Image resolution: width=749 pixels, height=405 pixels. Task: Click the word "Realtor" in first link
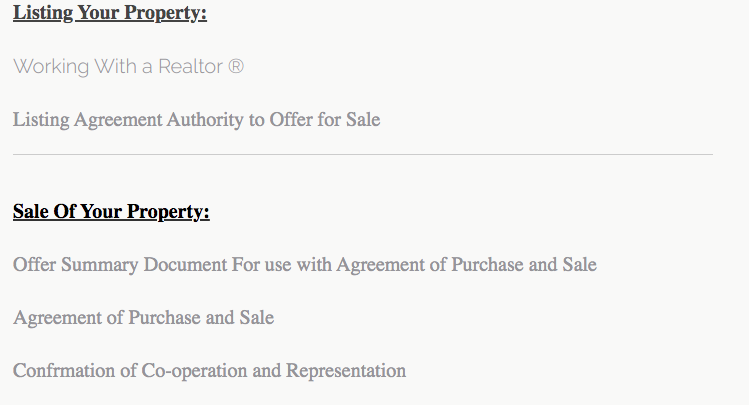tap(191, 67)
